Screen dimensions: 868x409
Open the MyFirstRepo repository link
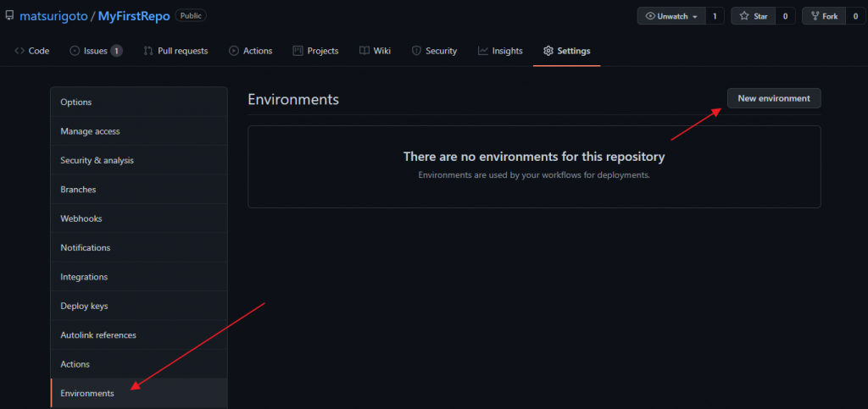(x=134, y=16)
